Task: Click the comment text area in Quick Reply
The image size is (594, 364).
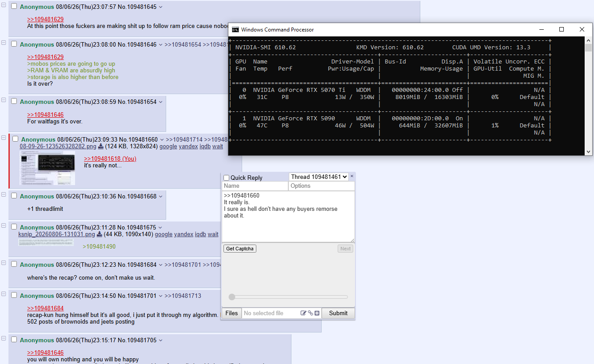Action: [288, 217]
